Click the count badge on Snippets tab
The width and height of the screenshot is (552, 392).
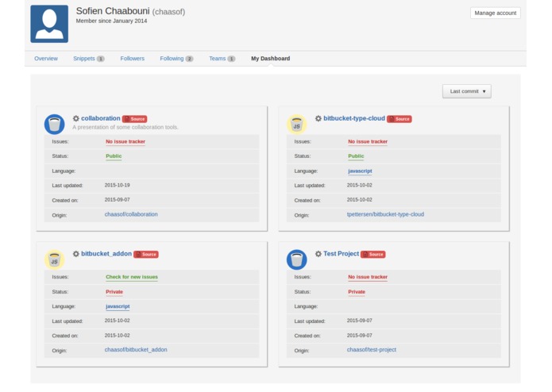coord(101,59)
